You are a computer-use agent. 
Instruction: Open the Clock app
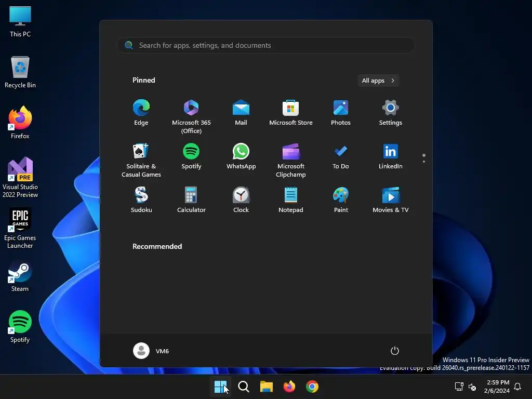pyautogui.click(x=241, y=200)
